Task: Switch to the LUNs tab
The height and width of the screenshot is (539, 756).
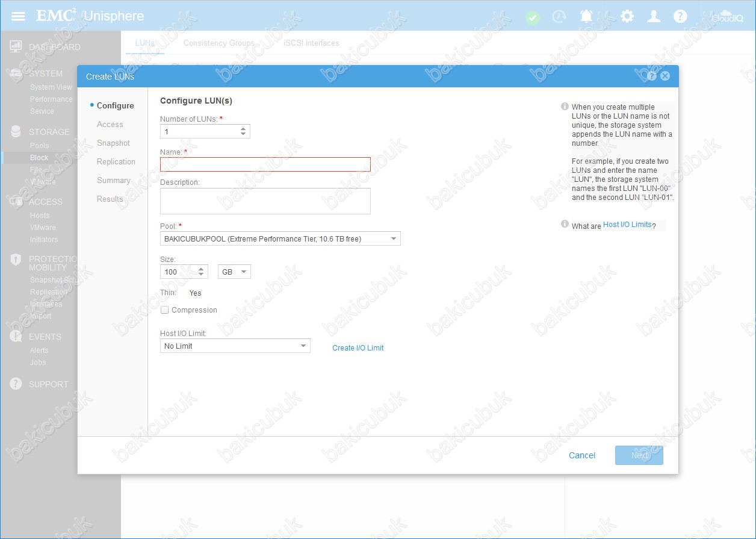Action: pyautogui.click(x=145, y=43)
